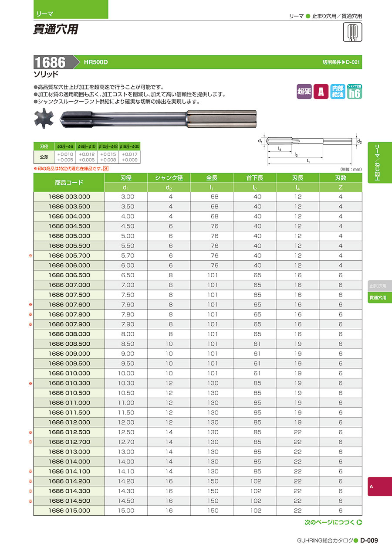The width and height of the screenshot is (392, 555).
Task: Click the green リーマ header tab at top left
Action: [71, 14]
